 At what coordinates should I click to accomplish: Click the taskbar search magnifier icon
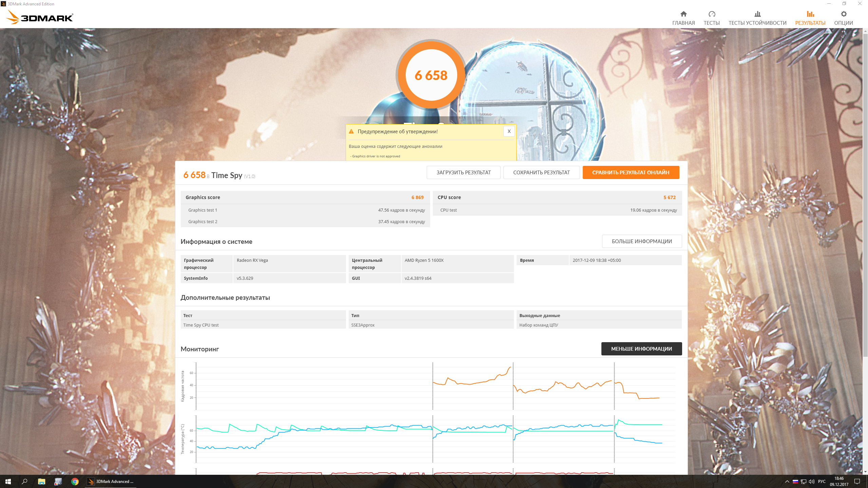click(x=24, y=481)
